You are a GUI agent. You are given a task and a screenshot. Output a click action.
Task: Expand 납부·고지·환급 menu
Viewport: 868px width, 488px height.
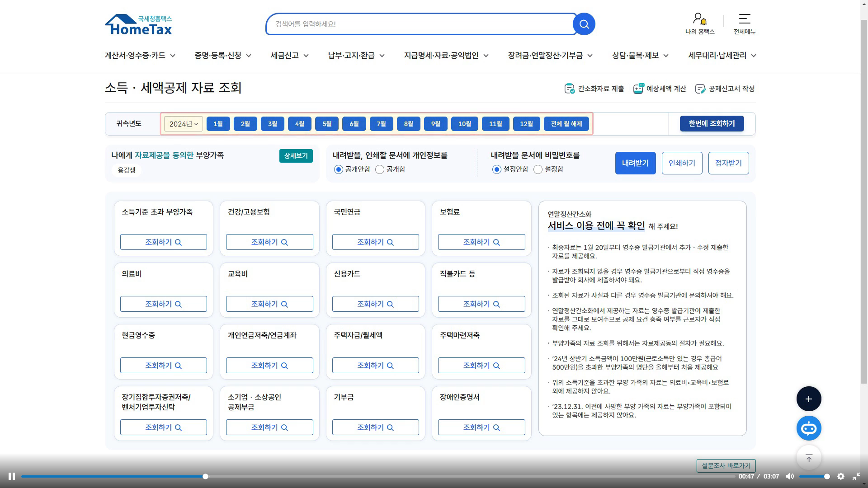pos(356,56)
